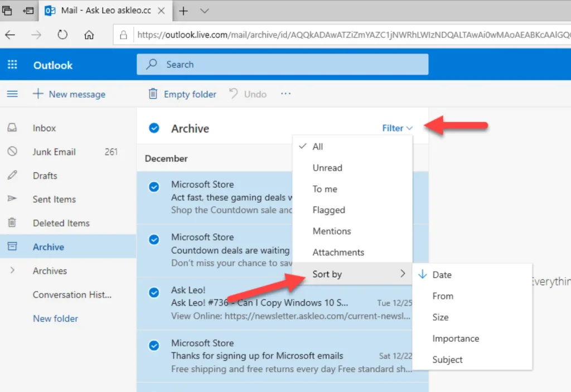571x392 pixels.
Task: Choose Subject in the Sort by submenu
Action: click(x=448, y=359)
